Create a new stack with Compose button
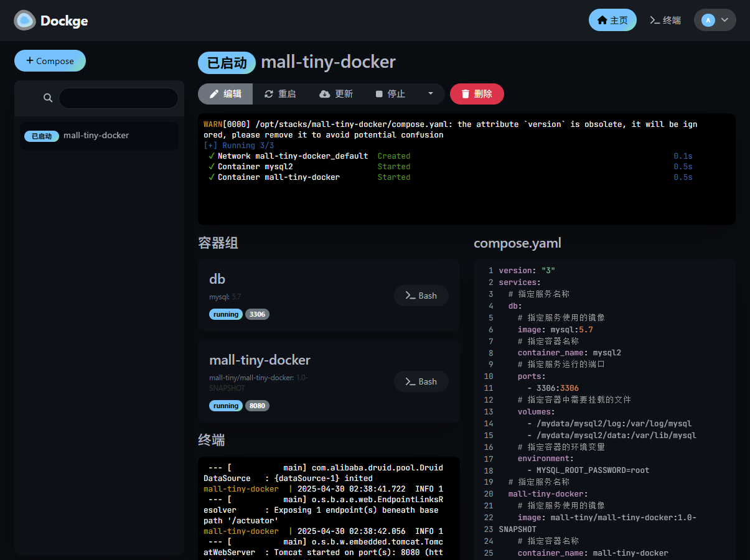The width and height of the screenshot is (750, 560). click(x=50, y=61)
